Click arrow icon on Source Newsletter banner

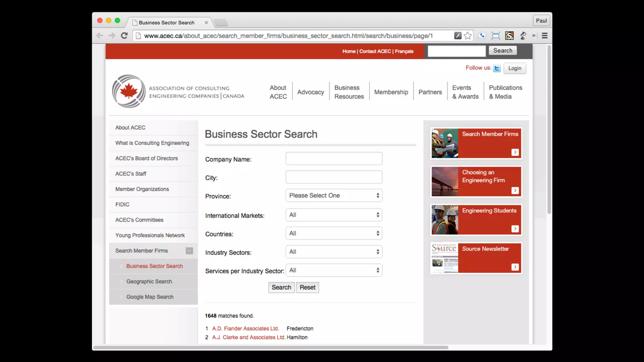(515, 267)
